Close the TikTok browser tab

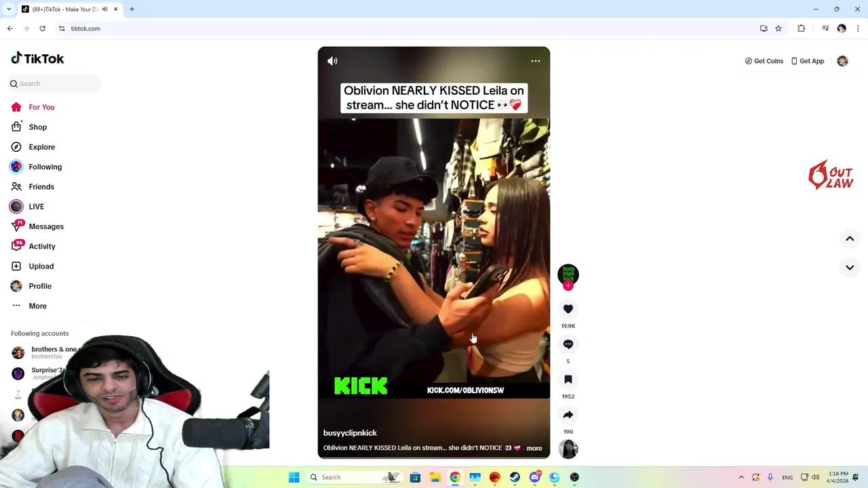pyautogui.click(x=115, y=9)
